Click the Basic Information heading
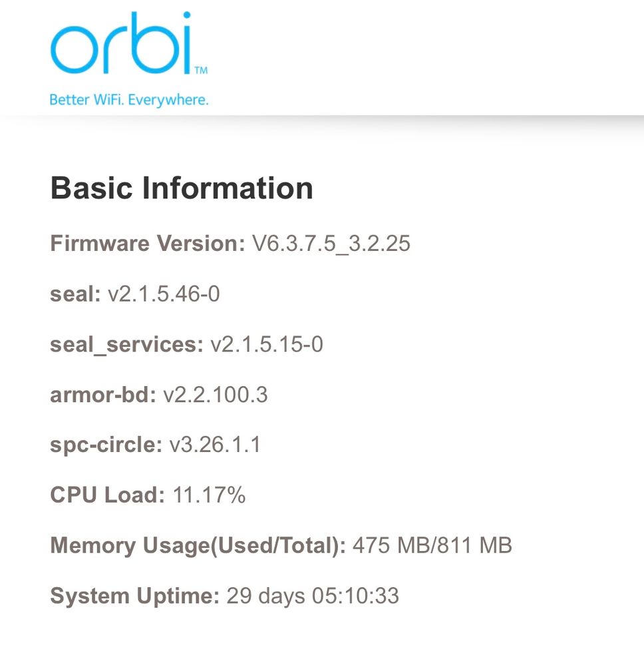The image size is (644, 665). [182, 188]
